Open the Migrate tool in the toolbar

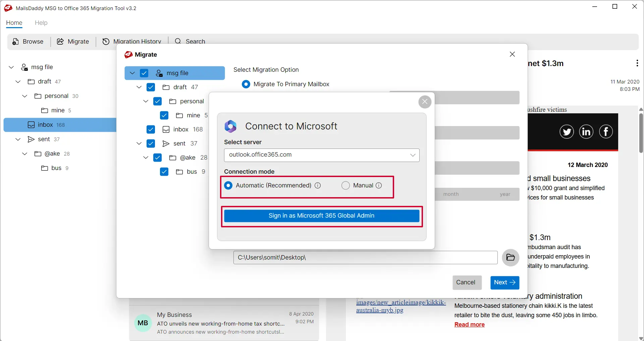[x=73, y=41]
